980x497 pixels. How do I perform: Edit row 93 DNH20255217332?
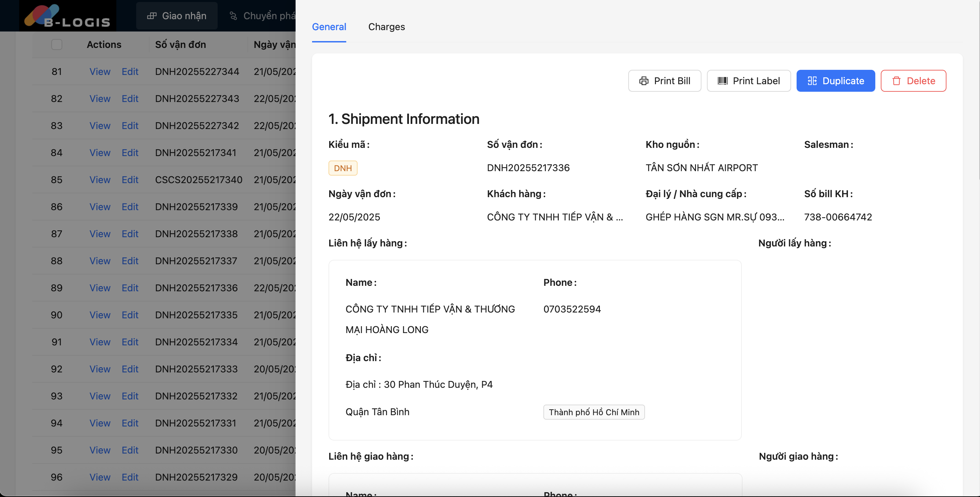click(130, 396)
